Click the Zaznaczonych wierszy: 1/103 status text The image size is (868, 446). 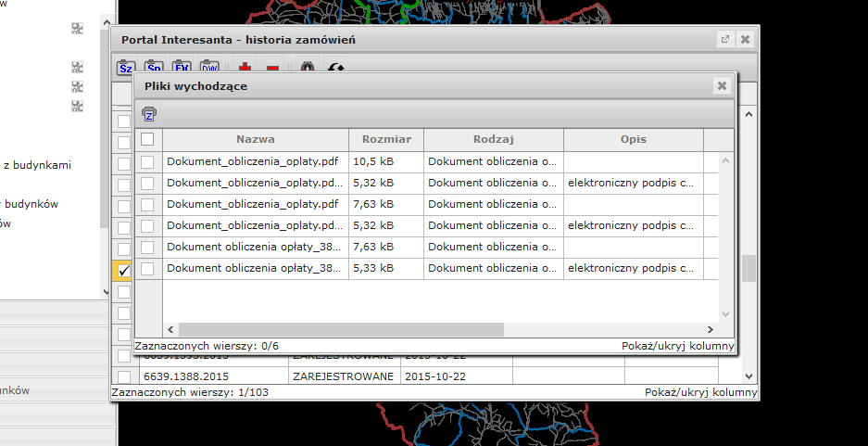point(190,392)
